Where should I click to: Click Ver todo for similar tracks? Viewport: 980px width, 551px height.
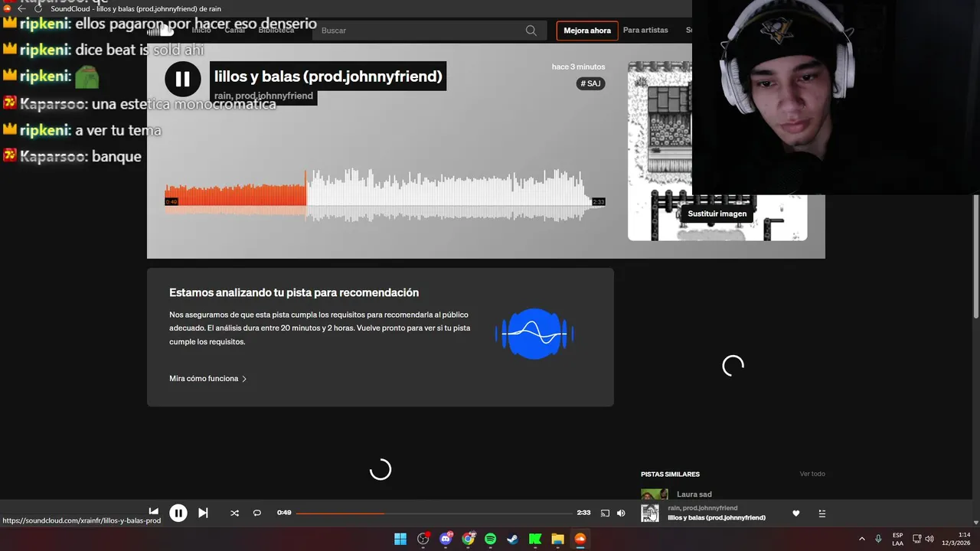pyautogui.click(x=812, y=474)
